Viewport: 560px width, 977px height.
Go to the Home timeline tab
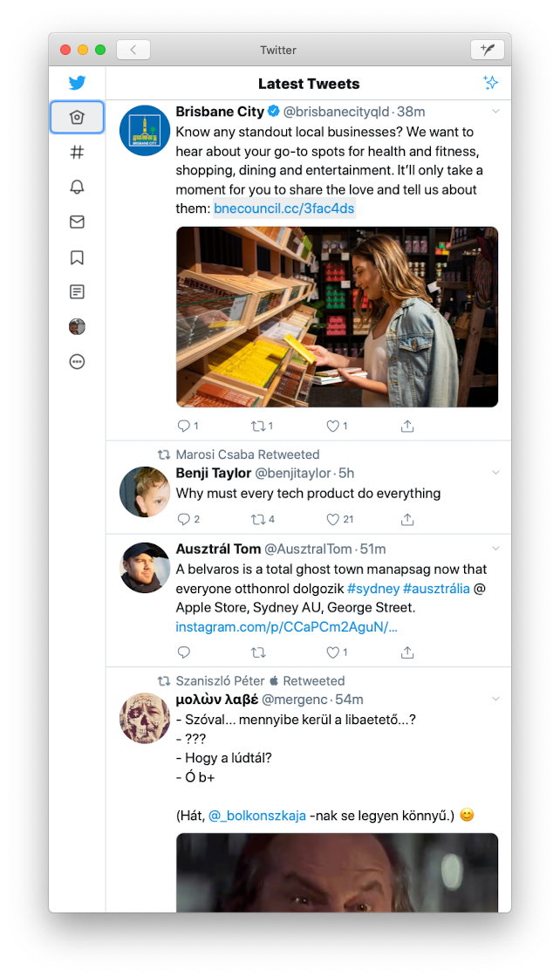(x=77, y=117)
